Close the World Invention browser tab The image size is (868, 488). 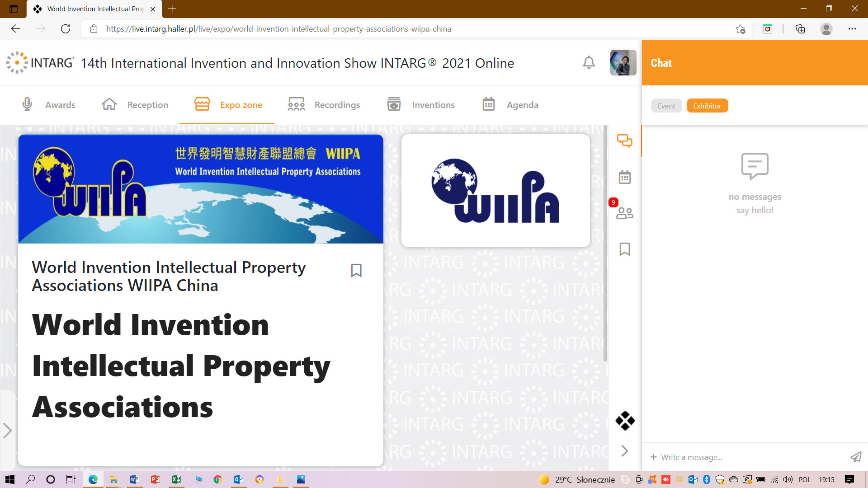point(153,9)
